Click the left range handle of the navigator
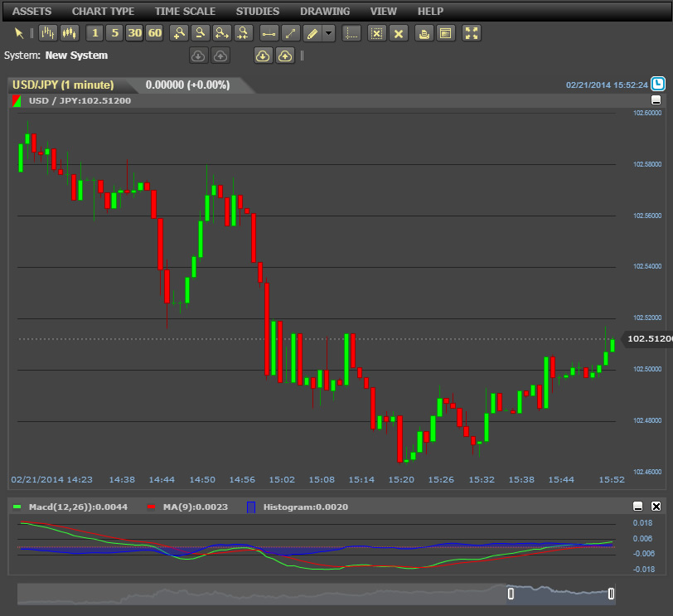673x616 pixels. [511, 594]
